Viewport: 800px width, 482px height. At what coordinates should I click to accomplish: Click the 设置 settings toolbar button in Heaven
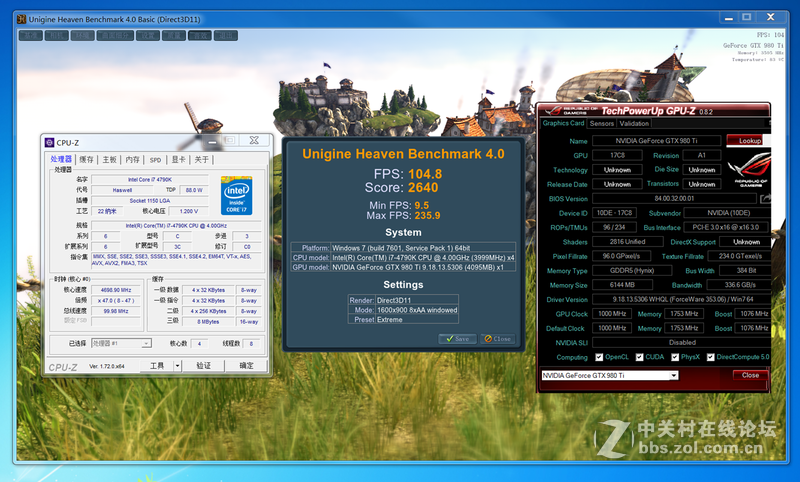click(147, 35)
